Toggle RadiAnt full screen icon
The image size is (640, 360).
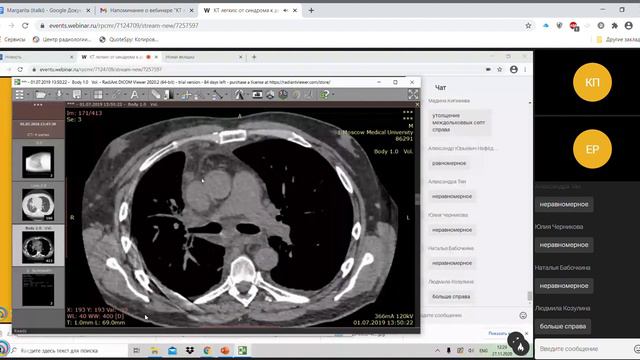(x=413, y=94)
